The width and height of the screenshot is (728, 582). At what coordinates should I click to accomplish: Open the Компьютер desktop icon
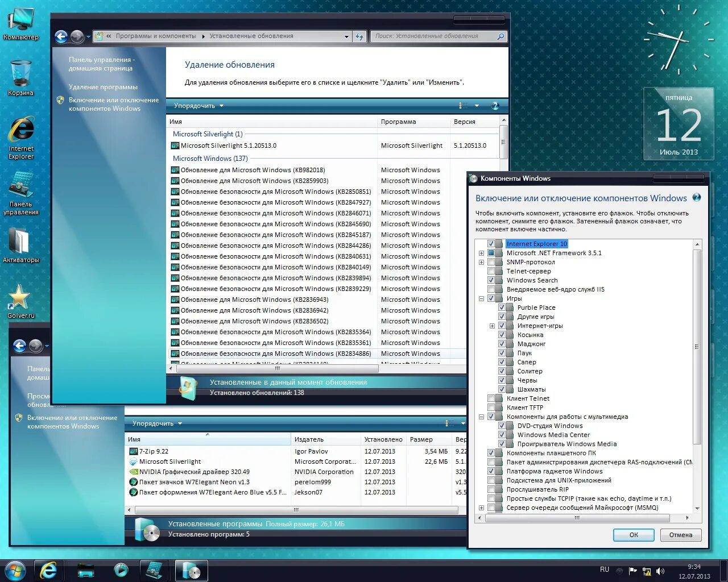pyautogui.click(x=21, y=24)
